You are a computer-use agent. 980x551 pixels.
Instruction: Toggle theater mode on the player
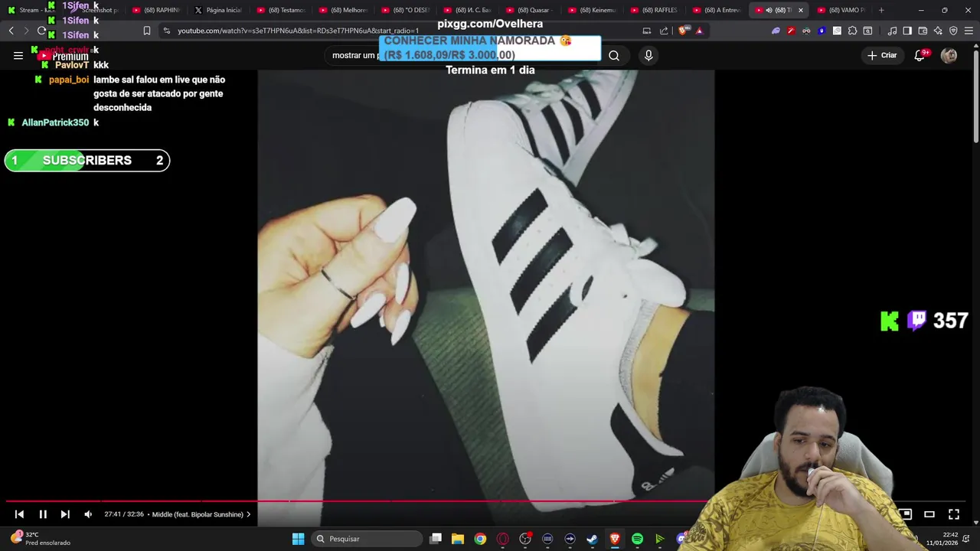[x=929, y=514]
